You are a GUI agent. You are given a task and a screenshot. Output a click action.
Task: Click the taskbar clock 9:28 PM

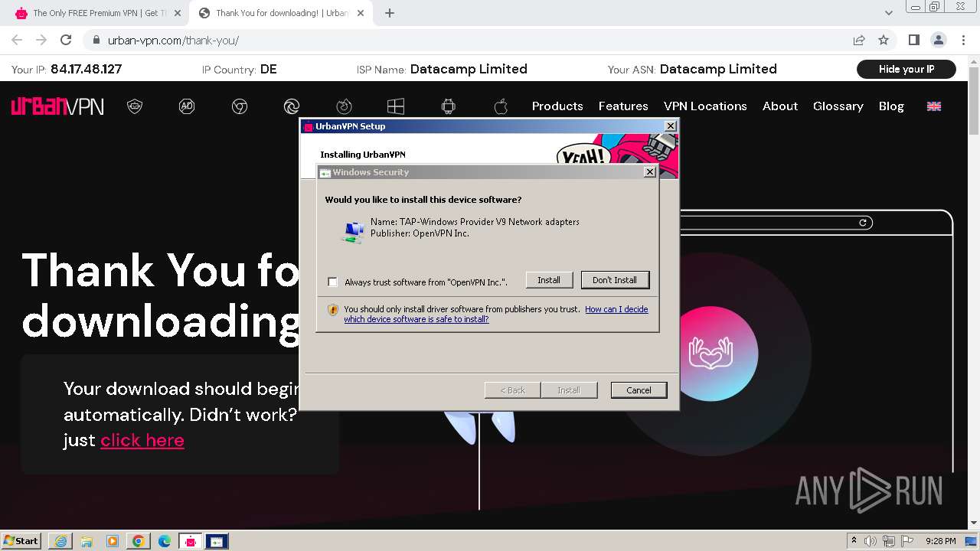(941, 541)
